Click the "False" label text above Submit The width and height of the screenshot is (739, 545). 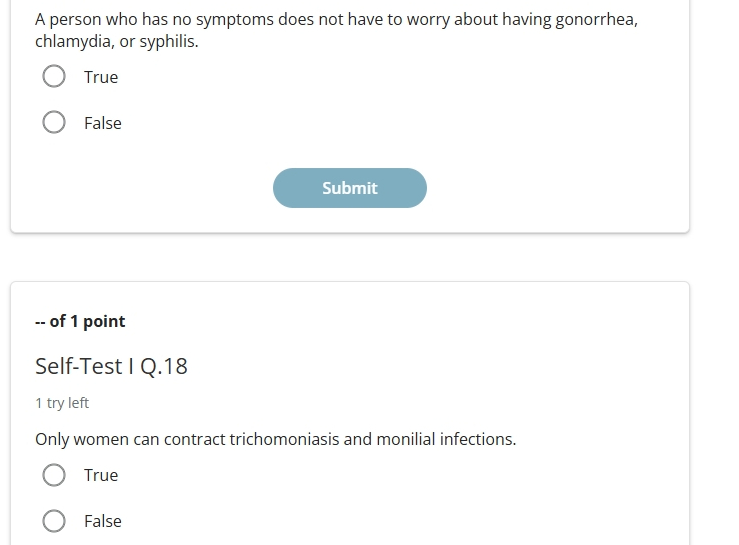pos(103,124)
